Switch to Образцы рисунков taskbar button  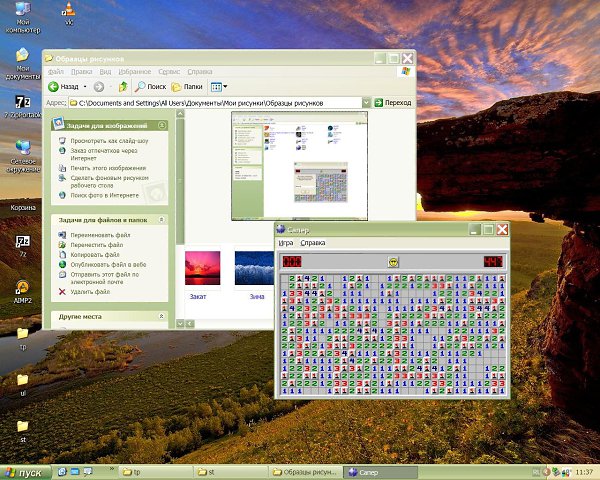pos(305,472)
